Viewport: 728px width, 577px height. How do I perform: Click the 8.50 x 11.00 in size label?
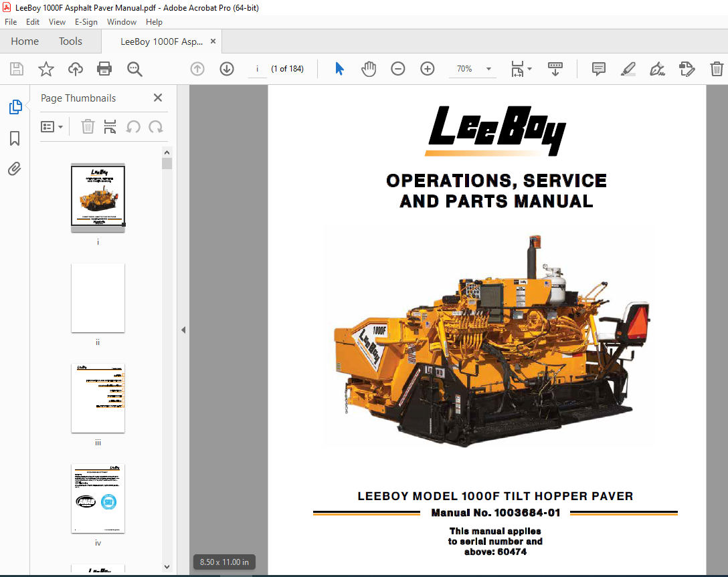click(224, 562)
